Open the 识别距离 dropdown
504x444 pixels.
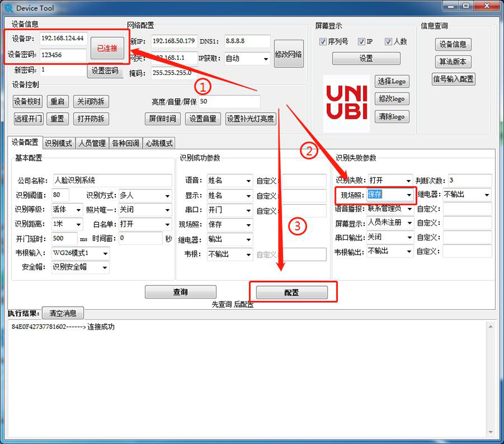(x=67, y=224)
